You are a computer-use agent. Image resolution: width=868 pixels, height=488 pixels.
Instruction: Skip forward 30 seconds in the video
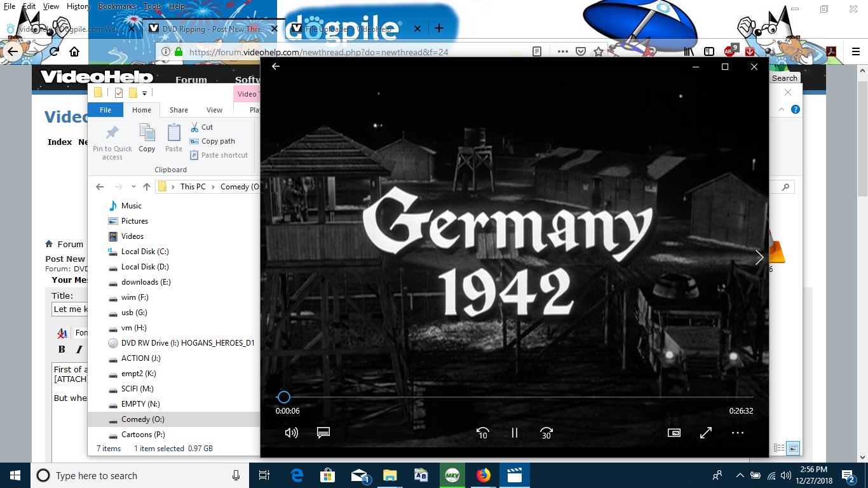click(546, 433)
